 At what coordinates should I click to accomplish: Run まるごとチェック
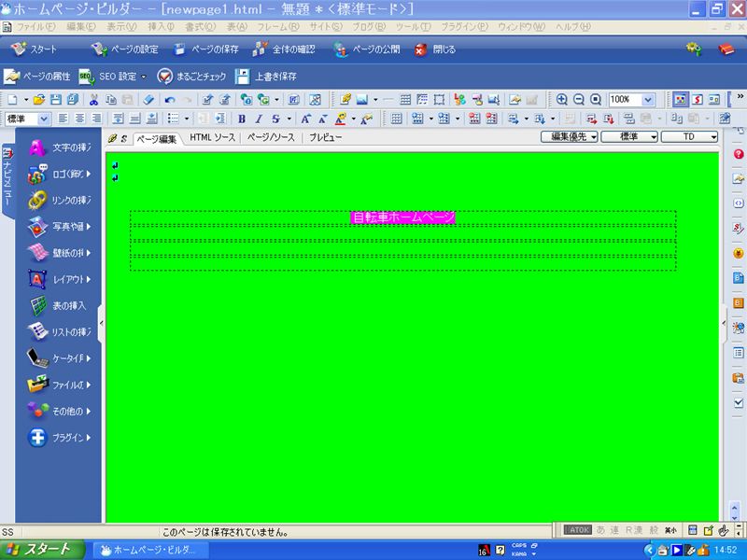(191, 77)
